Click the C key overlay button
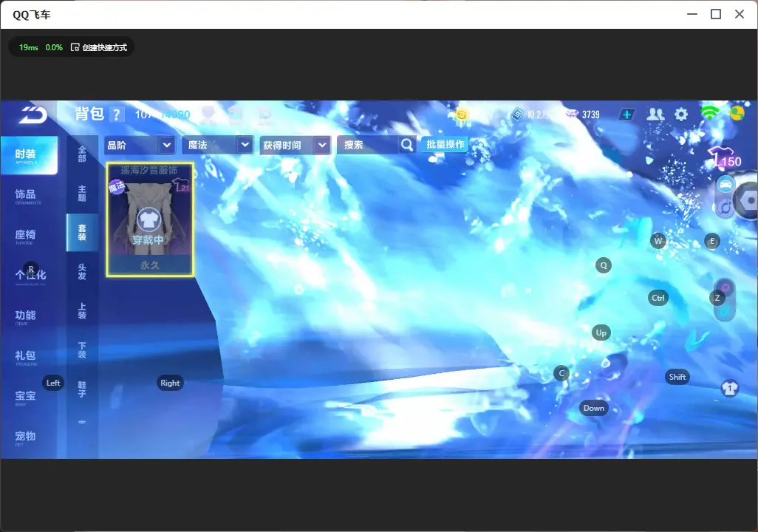The image size is (758, 532). pyautogui.click(x=561, y=373)
